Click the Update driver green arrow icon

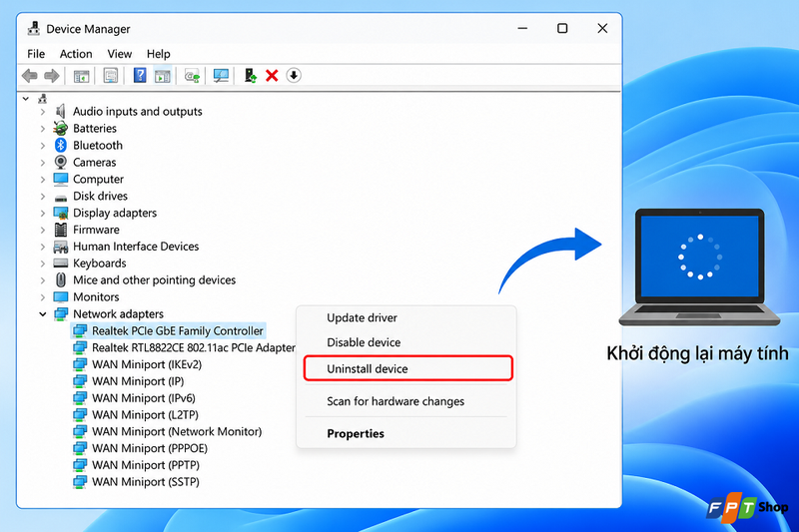coord(250,76)
